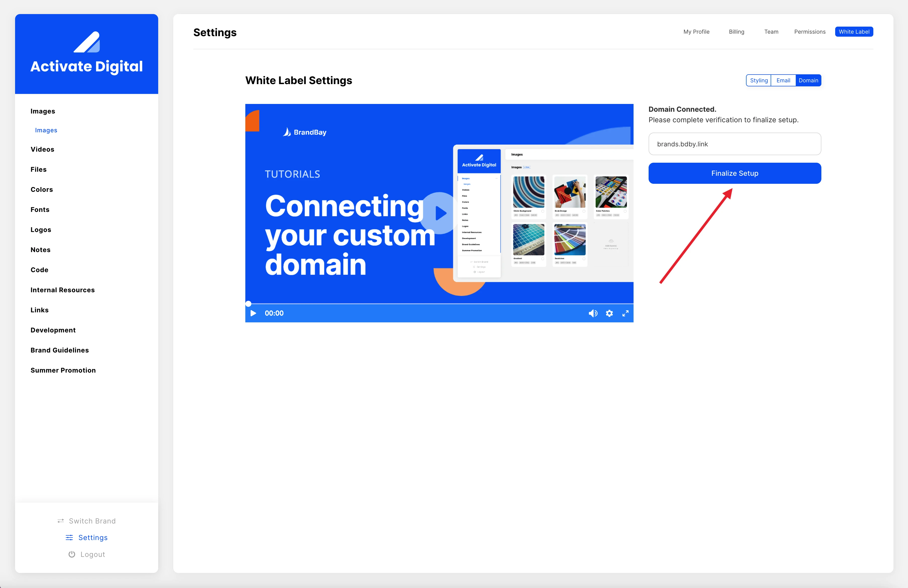Click the brands.bdby.link domain field
This screenshot has width=908, height=588.
click(x=734, y=144)
